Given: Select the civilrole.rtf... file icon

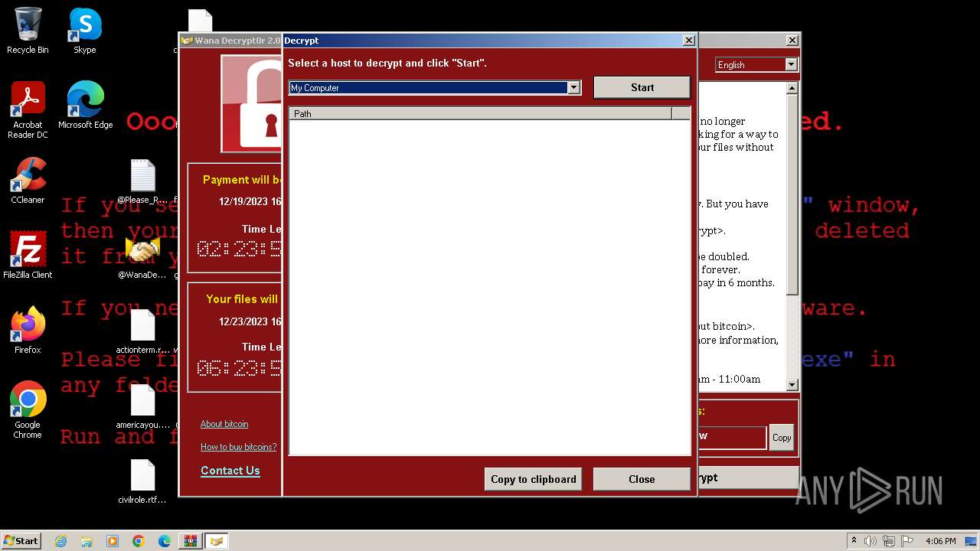Looking at the screenshot, I should pos(142,481).
